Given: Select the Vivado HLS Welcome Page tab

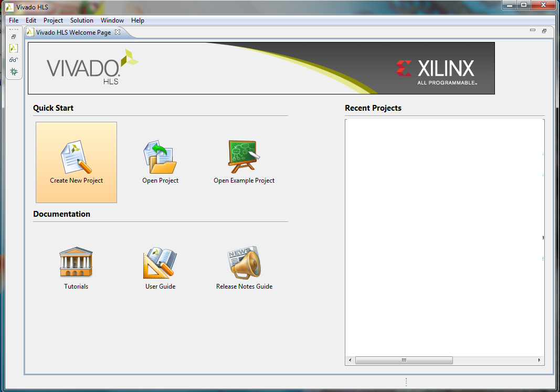Looking at the screenshot, I should click(x=73, y=33).
